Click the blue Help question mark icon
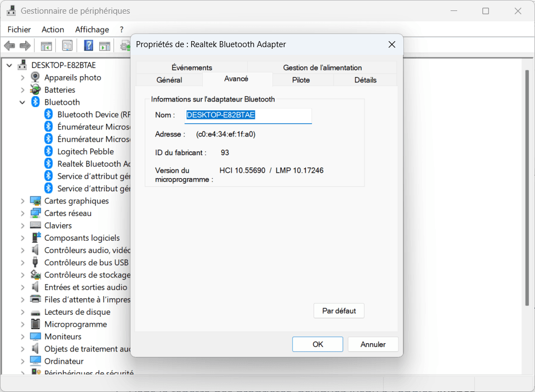 click(x=88, y=46)
